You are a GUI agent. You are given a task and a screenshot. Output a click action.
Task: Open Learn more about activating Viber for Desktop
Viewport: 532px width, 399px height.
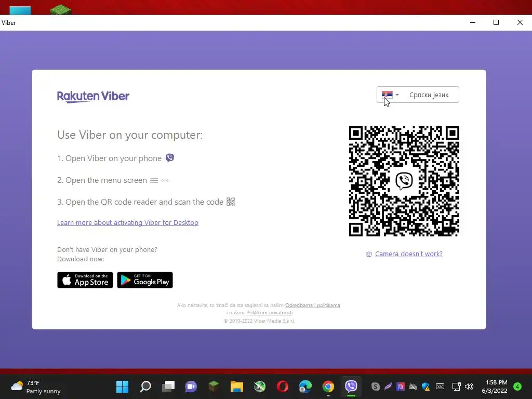point(128,222)
